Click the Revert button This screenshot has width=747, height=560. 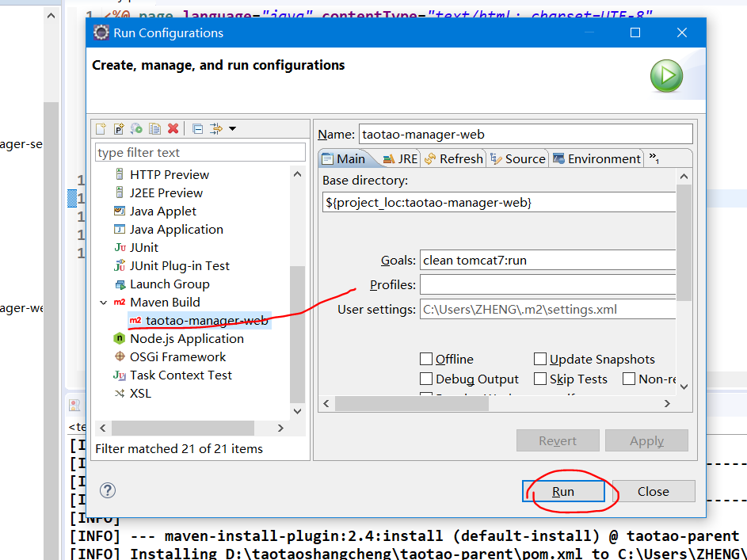(558, 440)
